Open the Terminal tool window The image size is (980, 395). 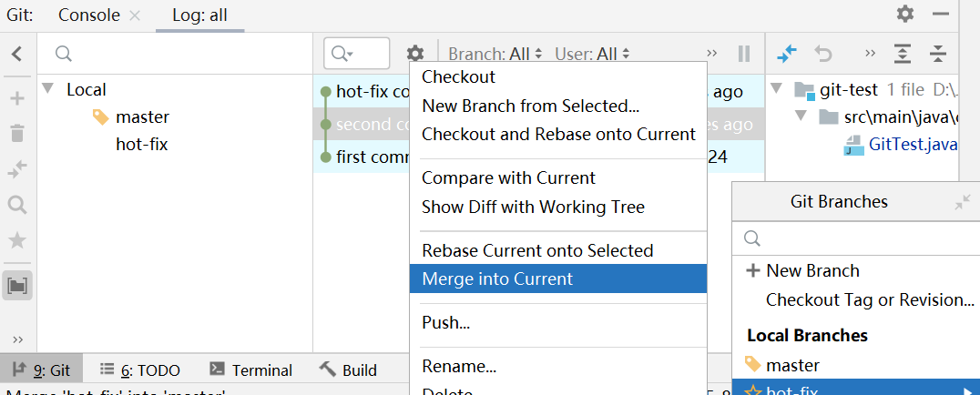tap(250, 370)
